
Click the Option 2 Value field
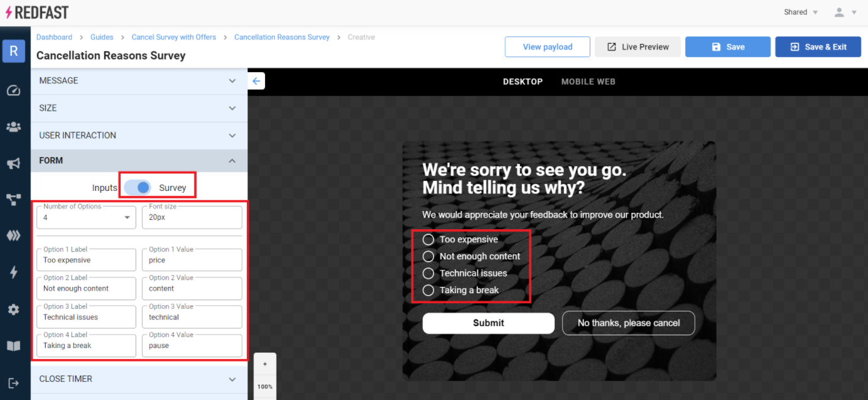coord(192,288)
